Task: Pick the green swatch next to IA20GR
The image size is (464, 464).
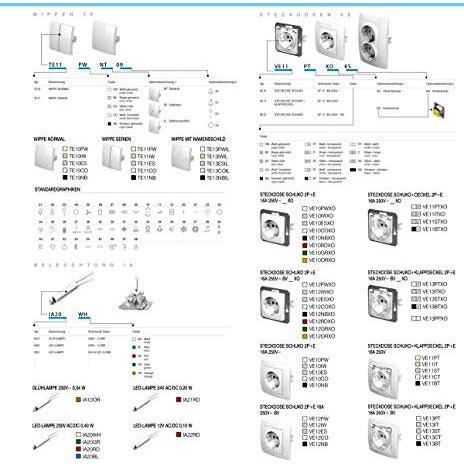Action: tap(78, 442)
